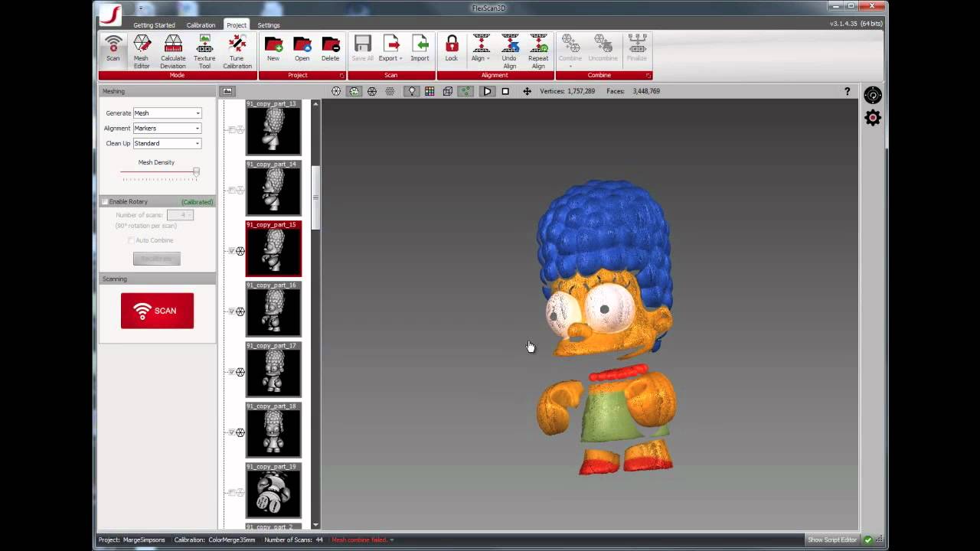Viewport: 980px width, 551px height.
Task: Expand the Mesh combine failed status dropdown
Action: 391,540
